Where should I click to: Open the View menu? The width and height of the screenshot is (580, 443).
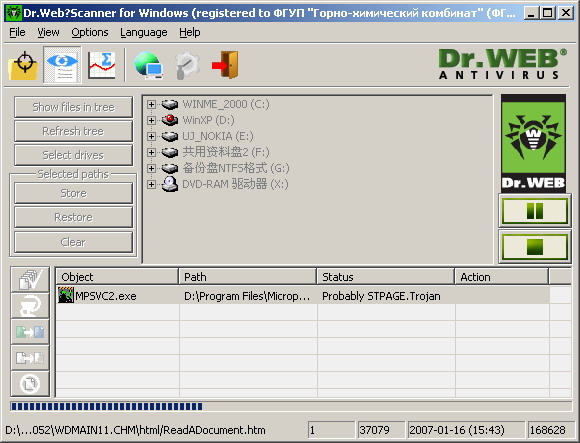48,33
